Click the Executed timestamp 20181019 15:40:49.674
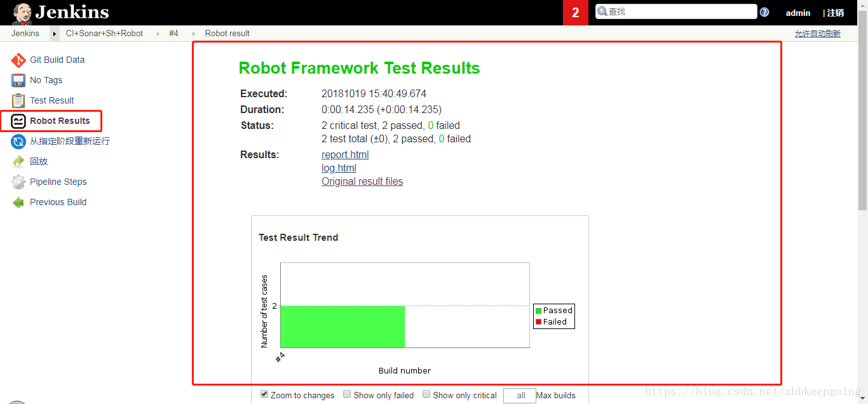This screenshot has width=868, height=404. click(374, 94)
